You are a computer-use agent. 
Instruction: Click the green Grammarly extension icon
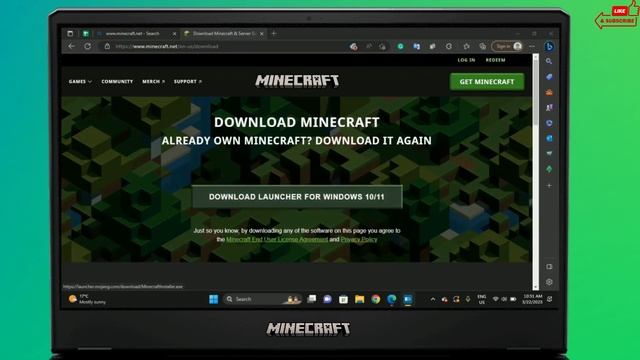click(400, 47)
